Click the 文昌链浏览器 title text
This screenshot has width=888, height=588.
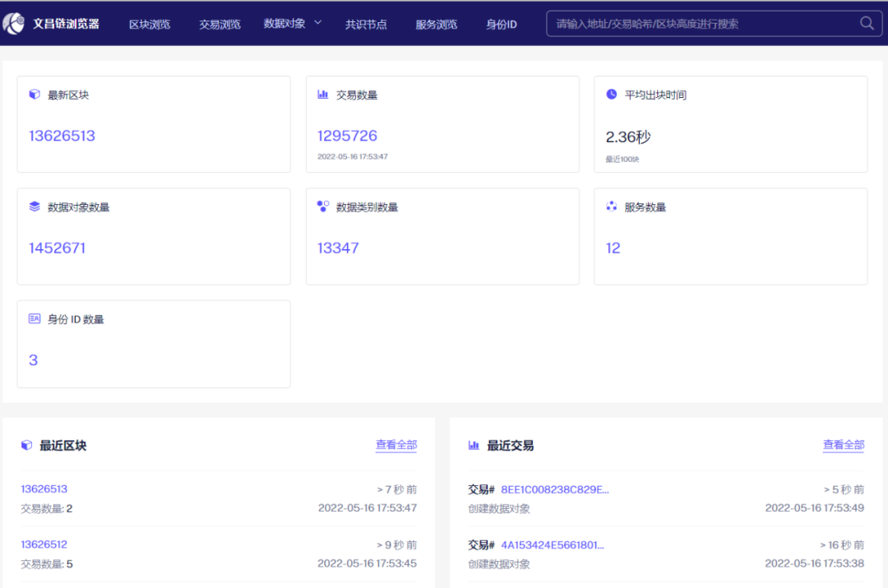point(67,24)
